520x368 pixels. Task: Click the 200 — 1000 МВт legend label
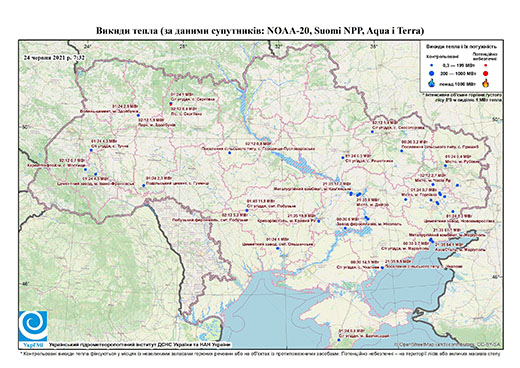tap(459, 73)
